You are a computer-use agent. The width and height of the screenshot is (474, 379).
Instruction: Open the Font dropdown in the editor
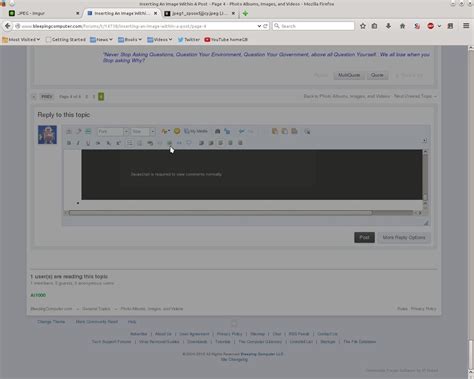[113, 132]
